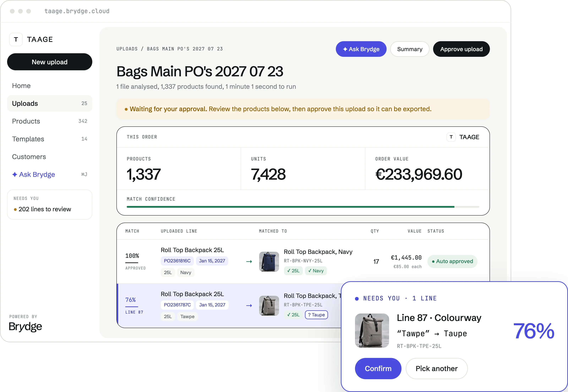Click the Auto approved status badge
Viewport: 568px width, 392px height.
point(452,261)
